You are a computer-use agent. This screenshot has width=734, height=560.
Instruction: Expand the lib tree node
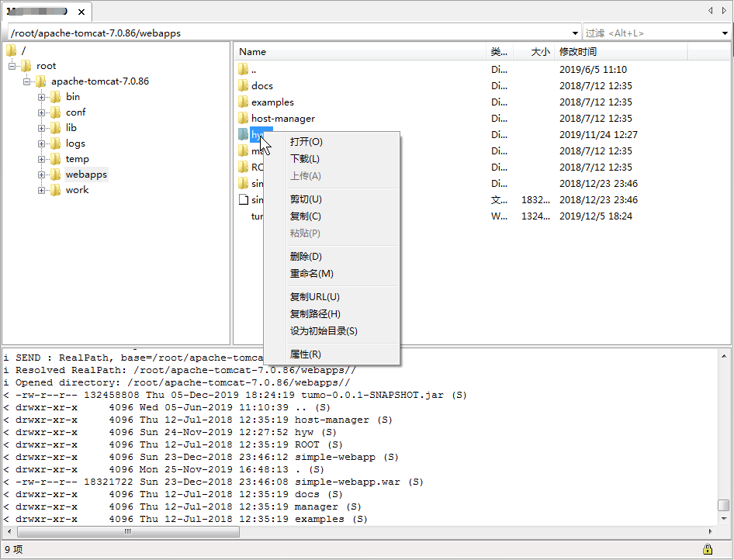coord(41,128)
